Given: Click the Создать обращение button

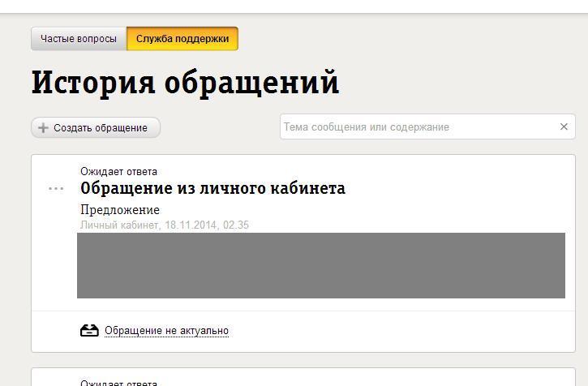Looking at the screenshot, I should pos(96,128).
